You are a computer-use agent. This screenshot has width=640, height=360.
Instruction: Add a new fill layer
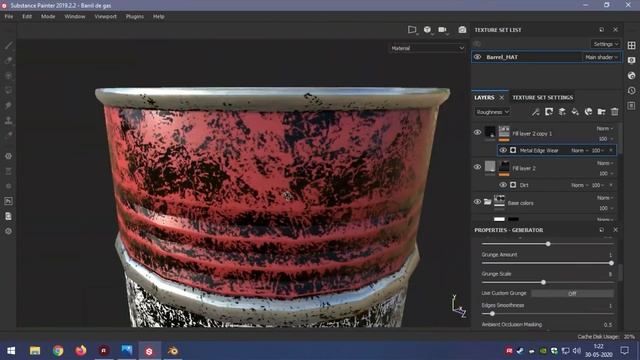[575, 112]
